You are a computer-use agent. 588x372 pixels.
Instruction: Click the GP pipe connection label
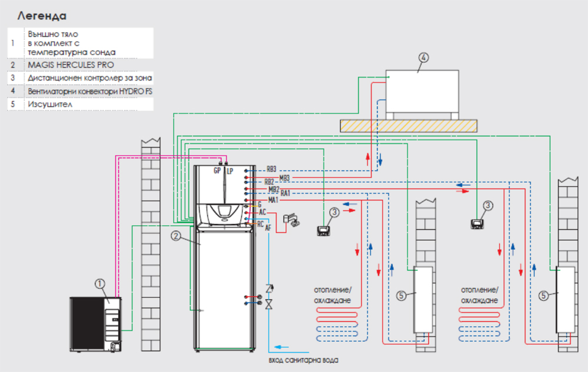[217, 170]
